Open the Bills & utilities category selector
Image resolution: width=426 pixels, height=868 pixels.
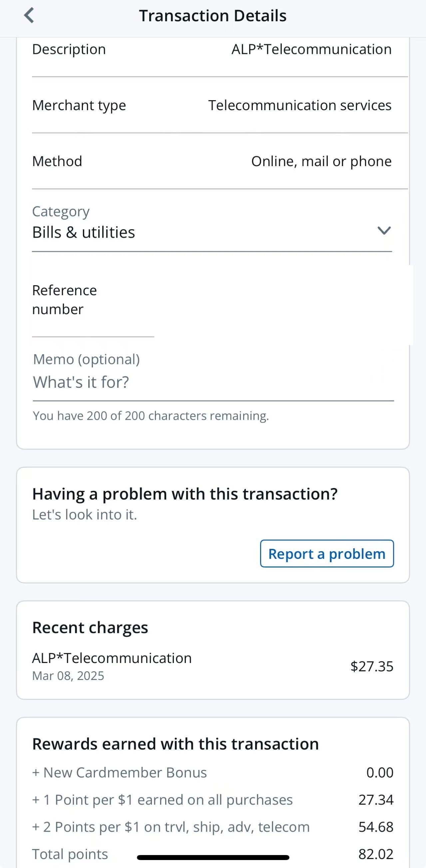pyautogui.click(x=84, y=233)
